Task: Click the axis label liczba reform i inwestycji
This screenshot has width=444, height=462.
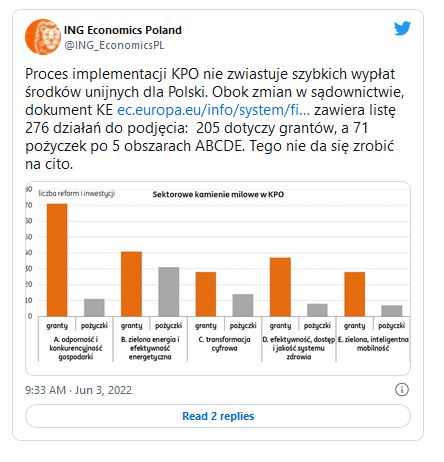Action: pyautogui.click(x=77, y=193)
